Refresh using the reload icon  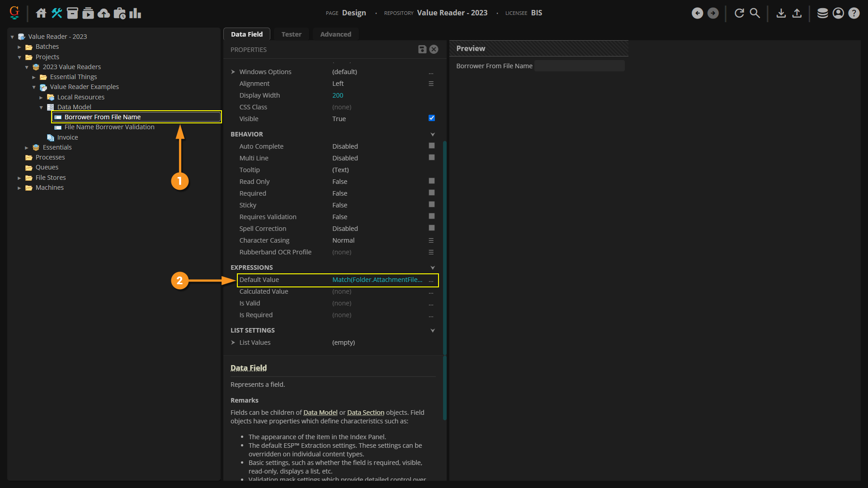coord(739,13)
